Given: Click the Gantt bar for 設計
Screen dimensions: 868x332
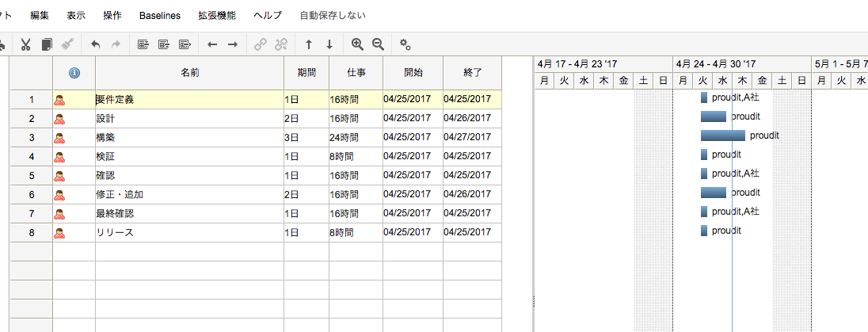Looking at the screenshot, I should coord(713,116).
